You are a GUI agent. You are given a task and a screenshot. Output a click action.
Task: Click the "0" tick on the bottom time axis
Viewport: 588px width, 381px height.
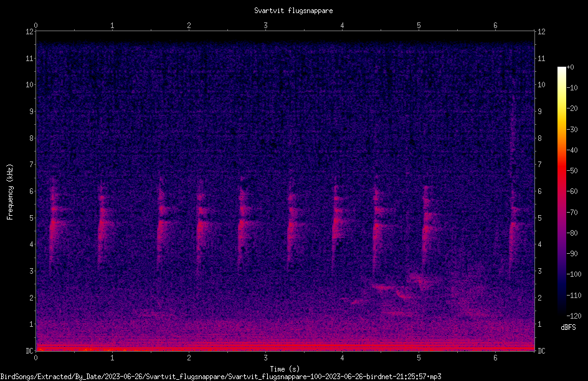click(x=36, y=358)
